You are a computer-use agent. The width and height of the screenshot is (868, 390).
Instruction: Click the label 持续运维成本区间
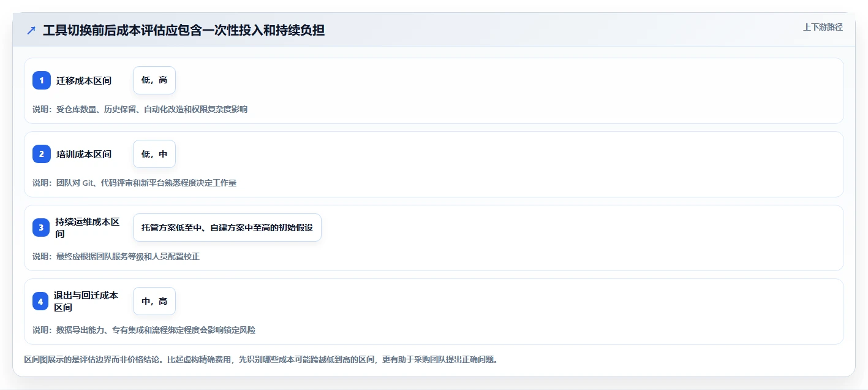pos(87,227)
